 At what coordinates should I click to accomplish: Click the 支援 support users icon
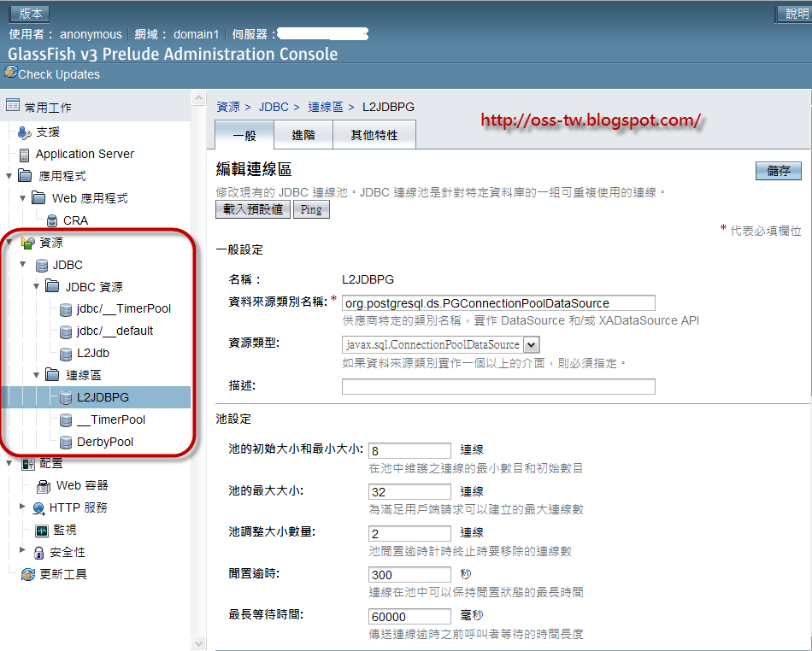click(24, 133)
